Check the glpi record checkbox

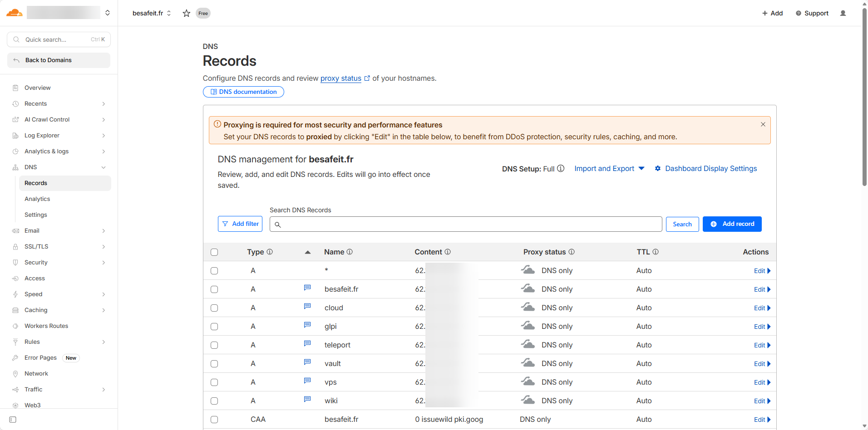[214, 327]
